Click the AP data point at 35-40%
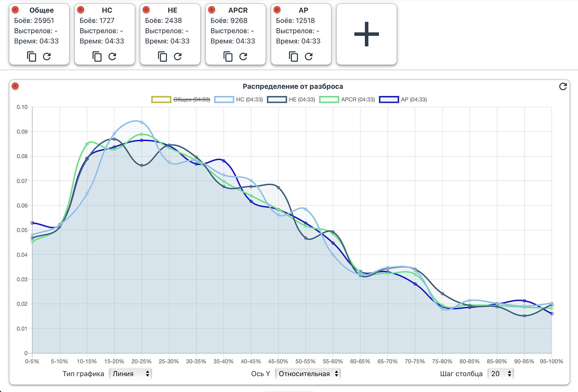 tap(224, 161)
